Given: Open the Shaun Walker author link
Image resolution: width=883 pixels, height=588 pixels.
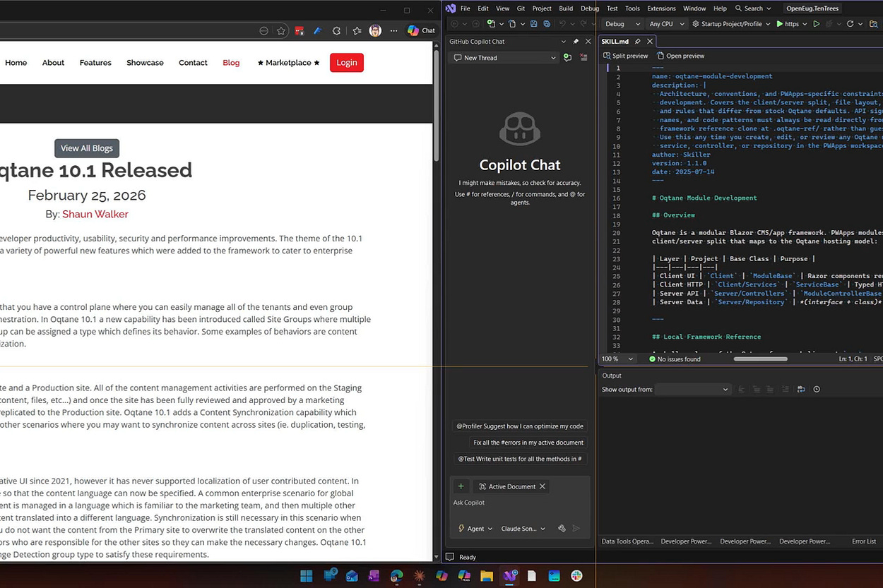Looking at the screenshot, I should tap(95, 214).
